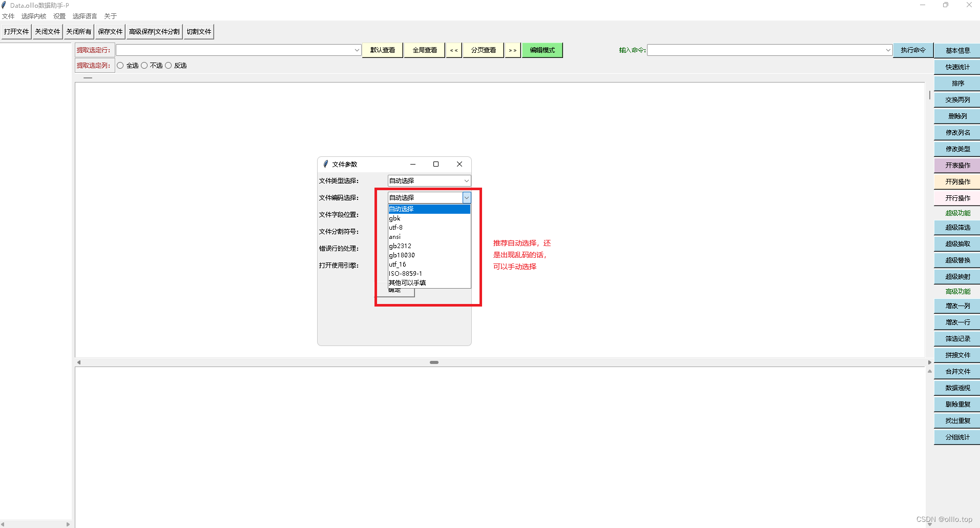Select the 反选 radio option
The height and width of the screenshot is (528, 980).
pos(168,65)
